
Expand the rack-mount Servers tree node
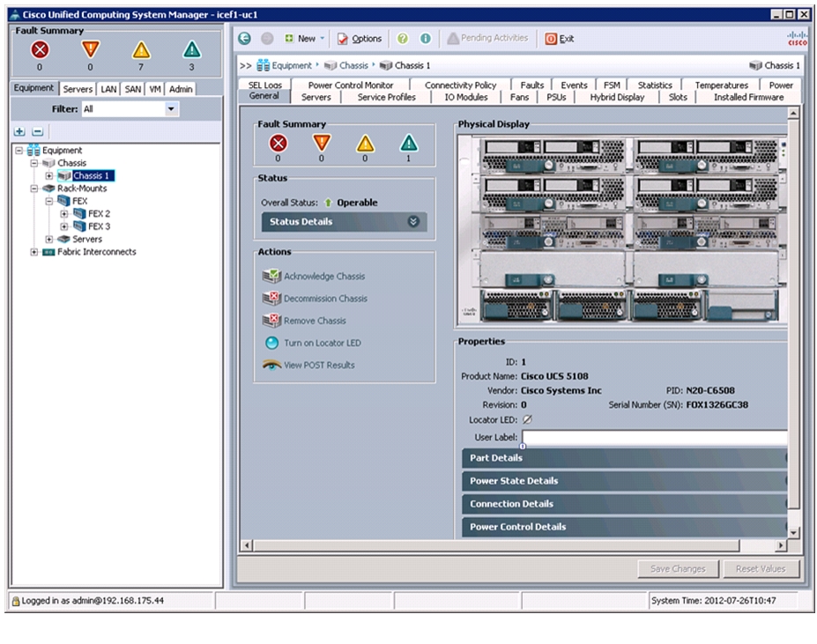point(49,239)
